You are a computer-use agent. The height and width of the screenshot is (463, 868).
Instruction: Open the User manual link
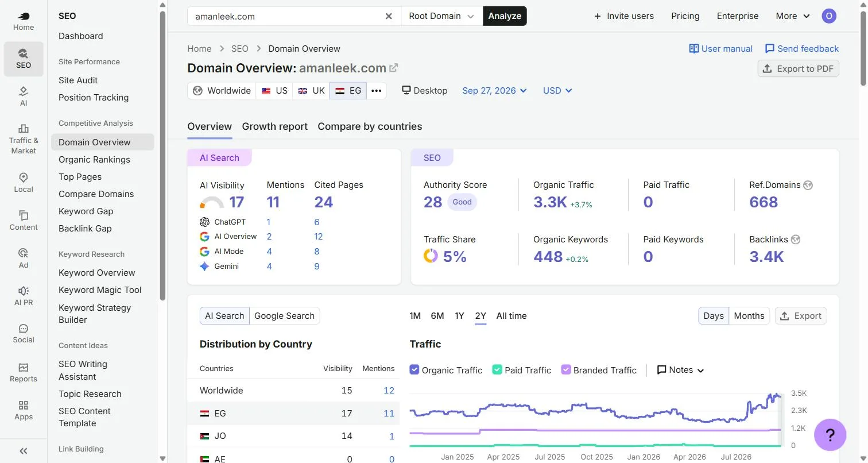pos(721,49)
